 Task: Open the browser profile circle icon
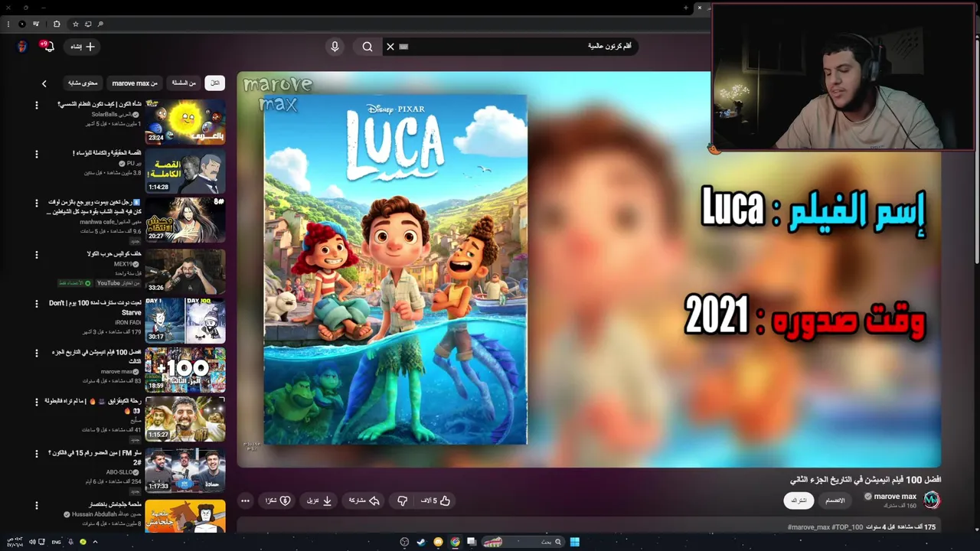21,24
